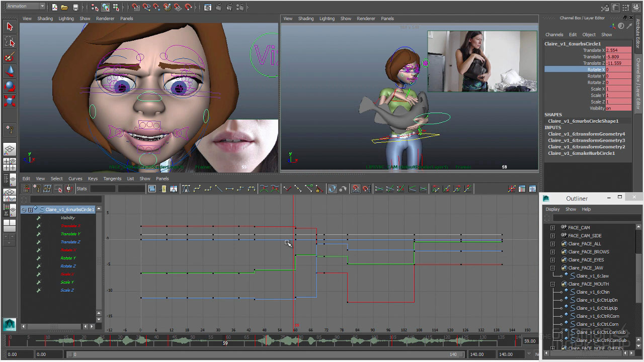644x362 pixels.
Task: Click frame 90 on the time slider
Action: (x=335, y=340)
